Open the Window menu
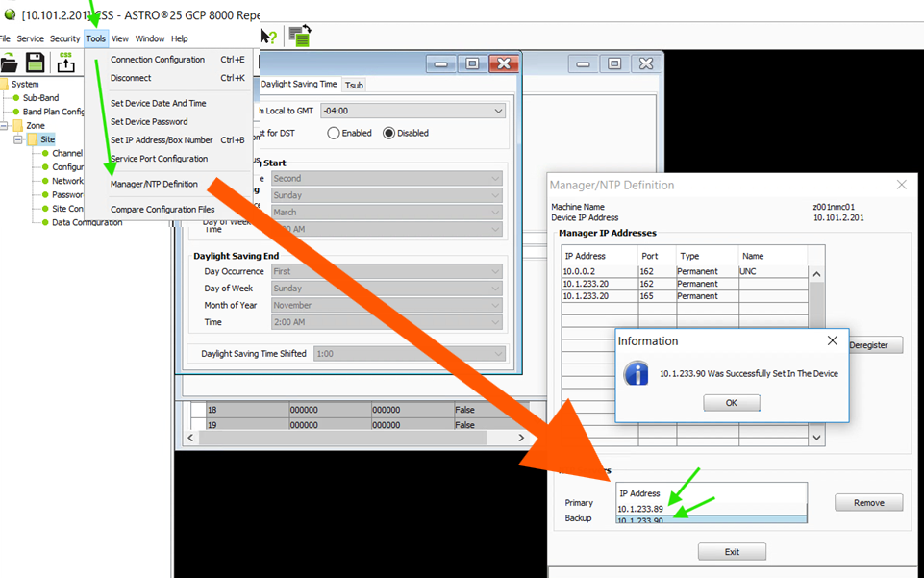 pyautogui.click(x=150, y=38)
